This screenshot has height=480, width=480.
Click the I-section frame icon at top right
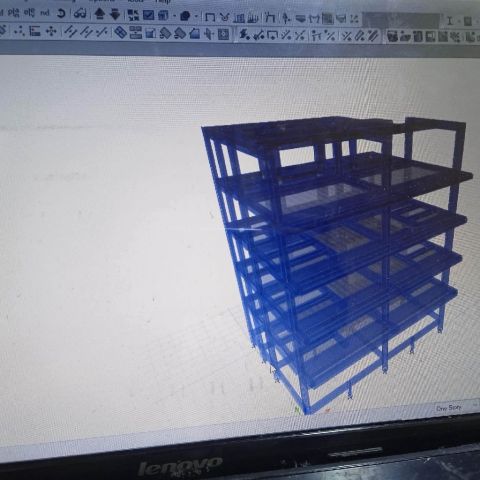tap(450, 21)
